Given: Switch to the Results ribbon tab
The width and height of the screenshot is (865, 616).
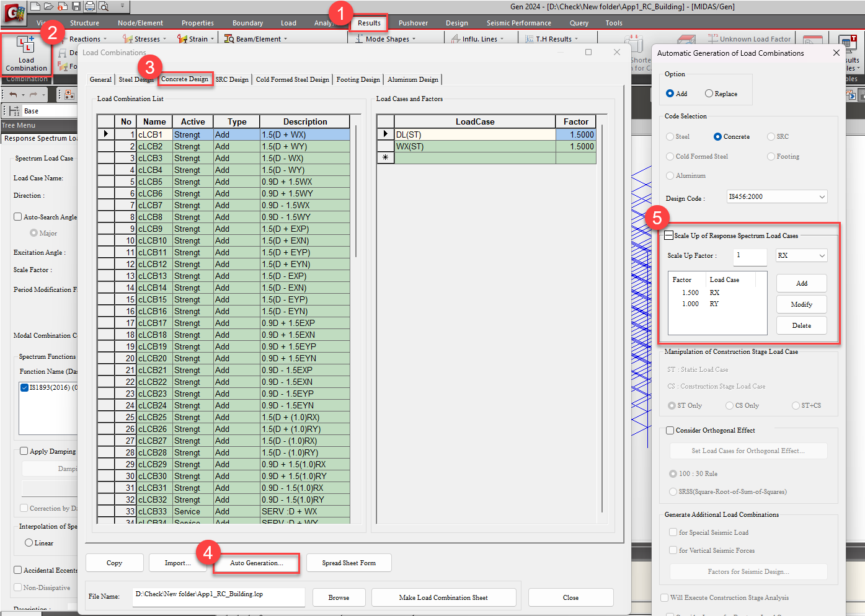Looking at the screenshot, I should click(369, 23).
